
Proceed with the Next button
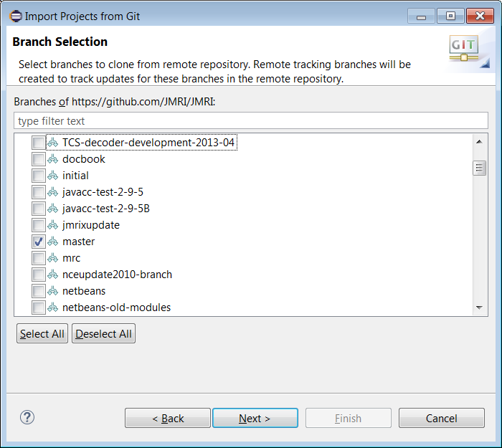255,419
